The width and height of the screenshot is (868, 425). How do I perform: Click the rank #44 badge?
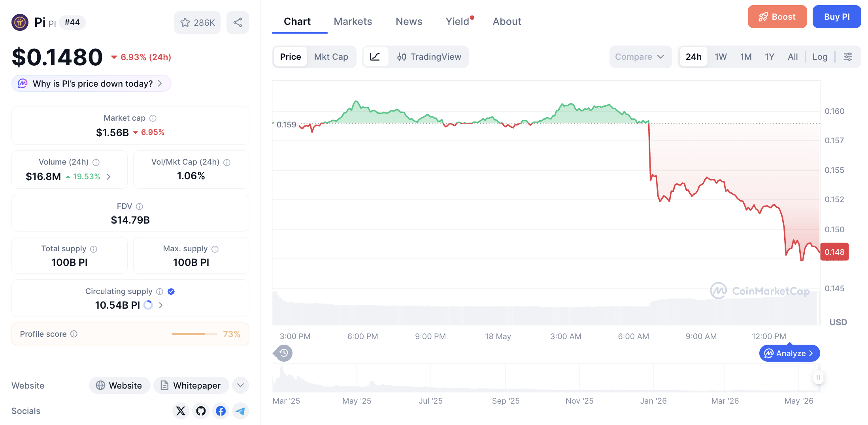point(72,22)
